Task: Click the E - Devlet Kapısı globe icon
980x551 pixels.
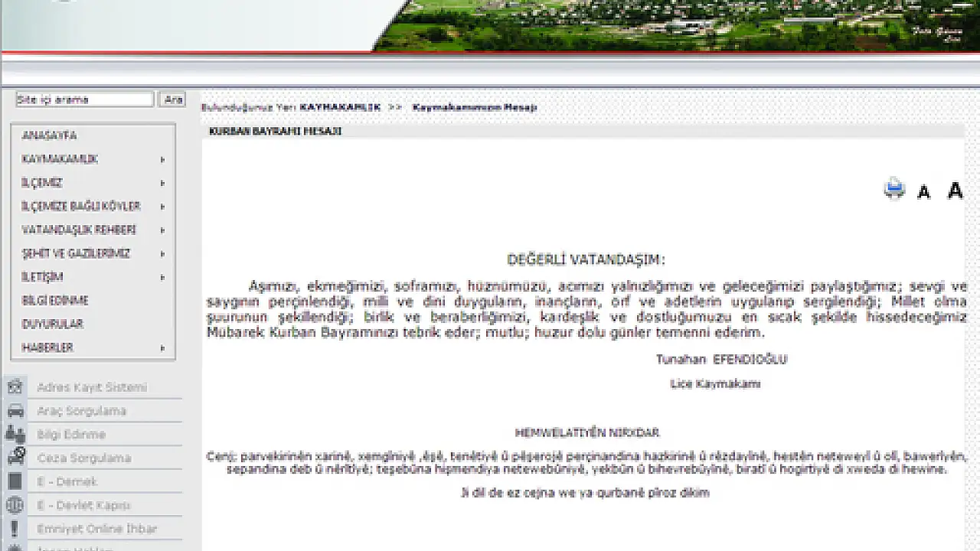Action: (x=15, y=505)
